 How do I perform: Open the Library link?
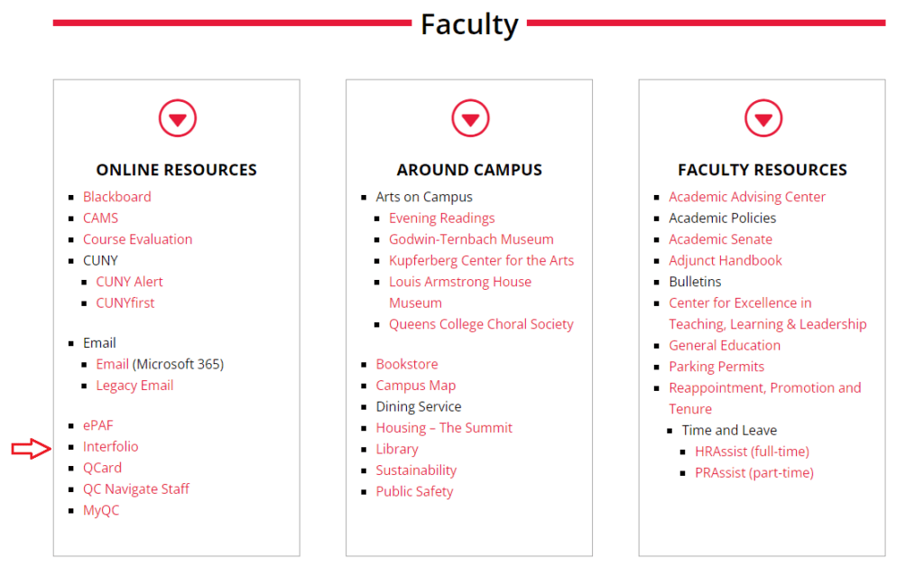coord(397,449)
